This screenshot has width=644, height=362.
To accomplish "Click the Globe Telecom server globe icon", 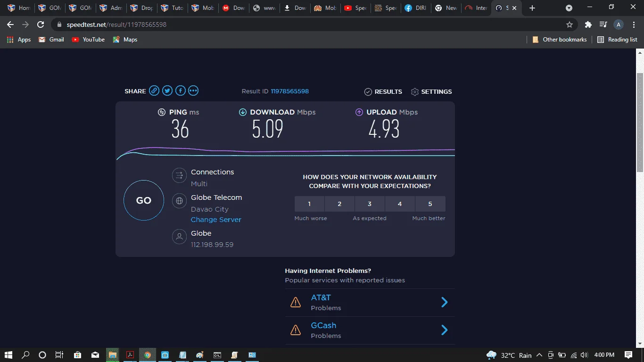I will click(x=179, y=201).
